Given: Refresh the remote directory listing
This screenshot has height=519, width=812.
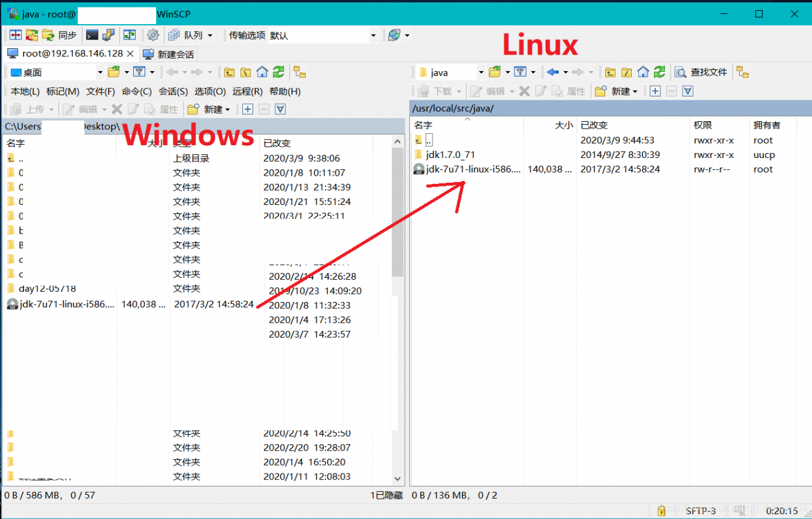Looking at the screenshot, I should coord(660,72).
